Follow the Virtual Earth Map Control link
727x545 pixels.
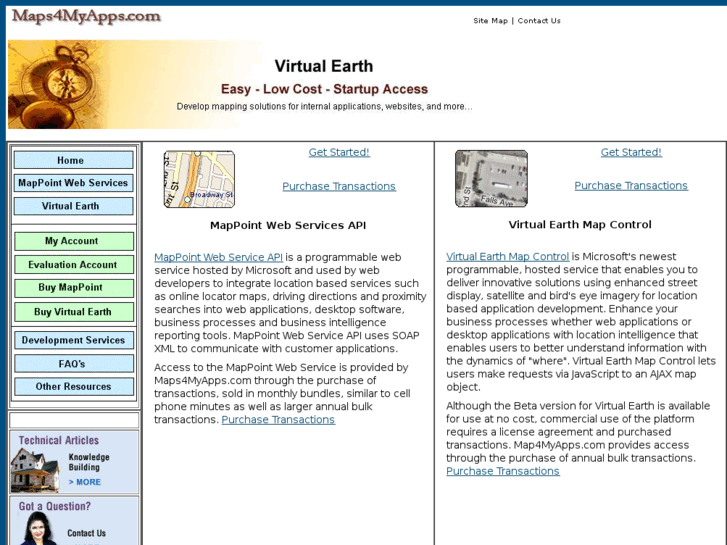507,256
